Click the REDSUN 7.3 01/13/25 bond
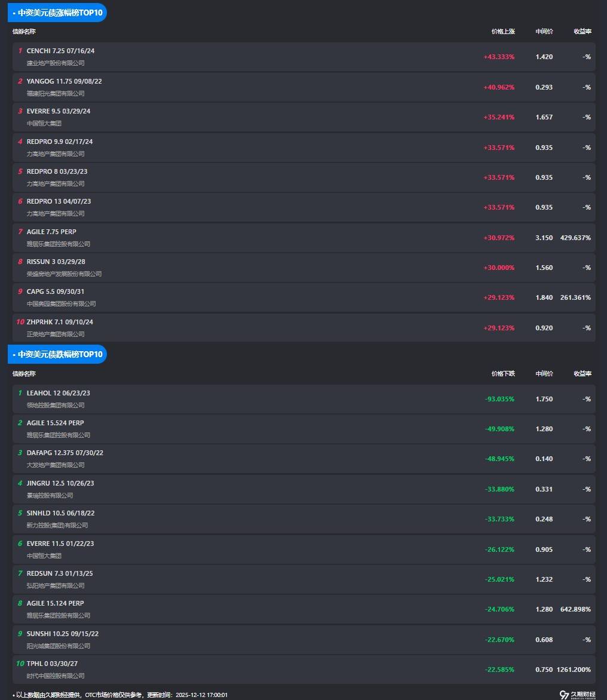Image resolution: width=607 pixels, height=700 pixels. 60,573
